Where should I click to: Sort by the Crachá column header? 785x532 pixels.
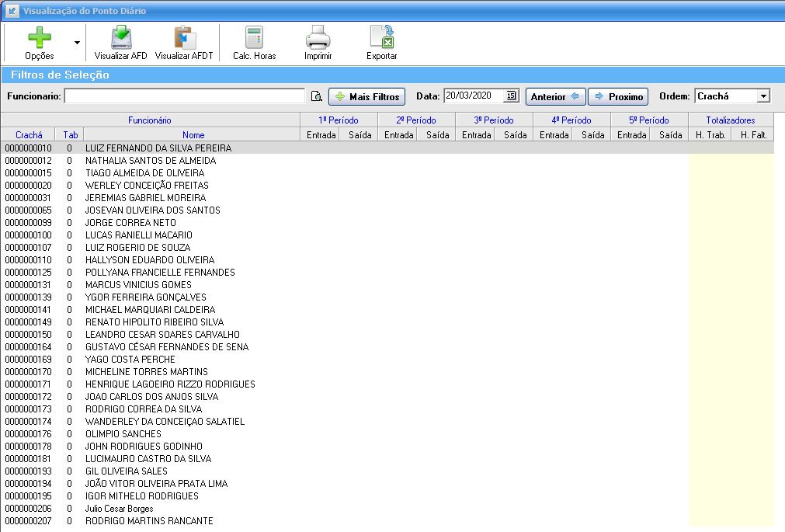[29, 134]
